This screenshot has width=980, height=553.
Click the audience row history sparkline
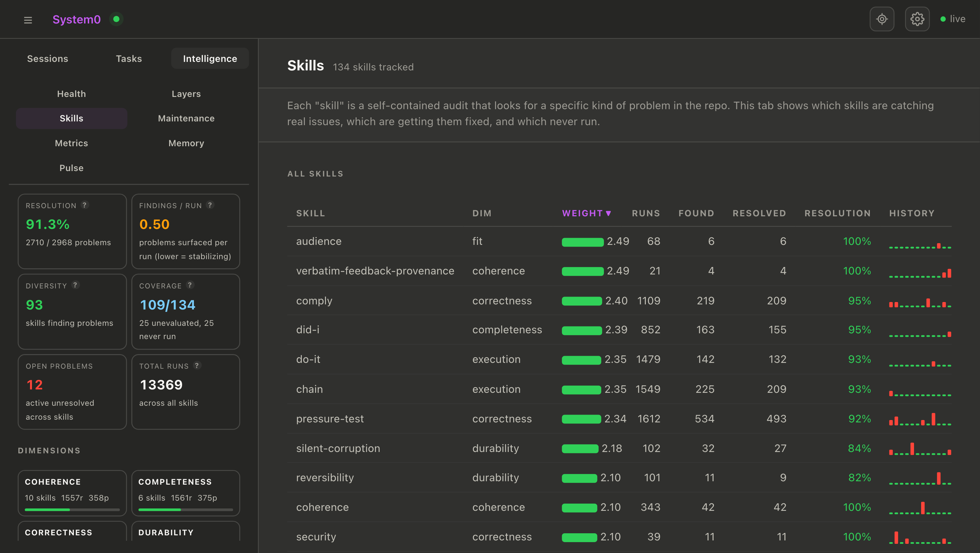coord(920,245)
